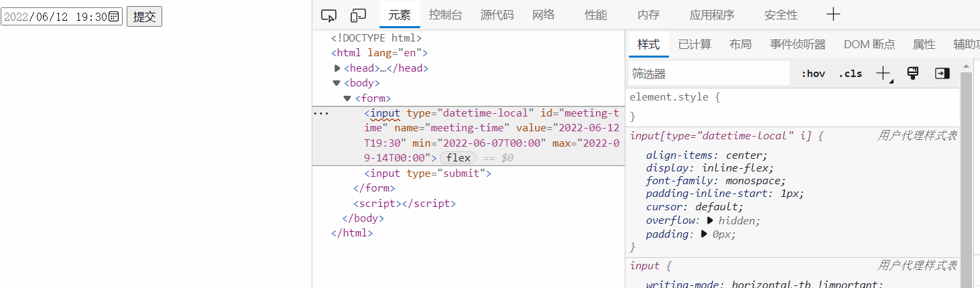Activate the inspect element picker icon
The image size is (980, 288).
tap(328, 15)
